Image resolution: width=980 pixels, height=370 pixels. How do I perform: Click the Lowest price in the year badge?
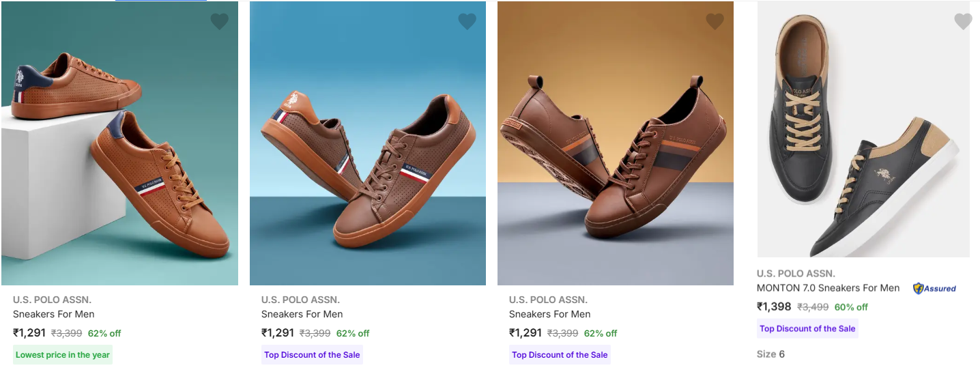pyautogui.click(x=63, y=355)
